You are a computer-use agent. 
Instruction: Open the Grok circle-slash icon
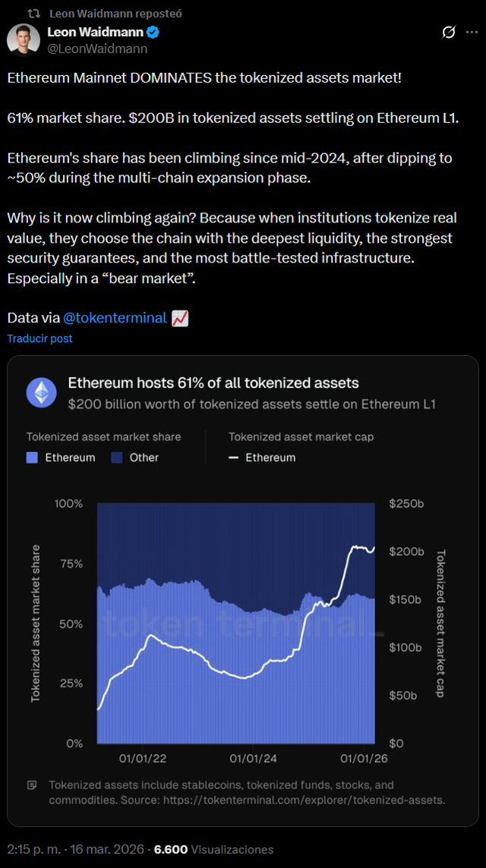coord(449,32)
